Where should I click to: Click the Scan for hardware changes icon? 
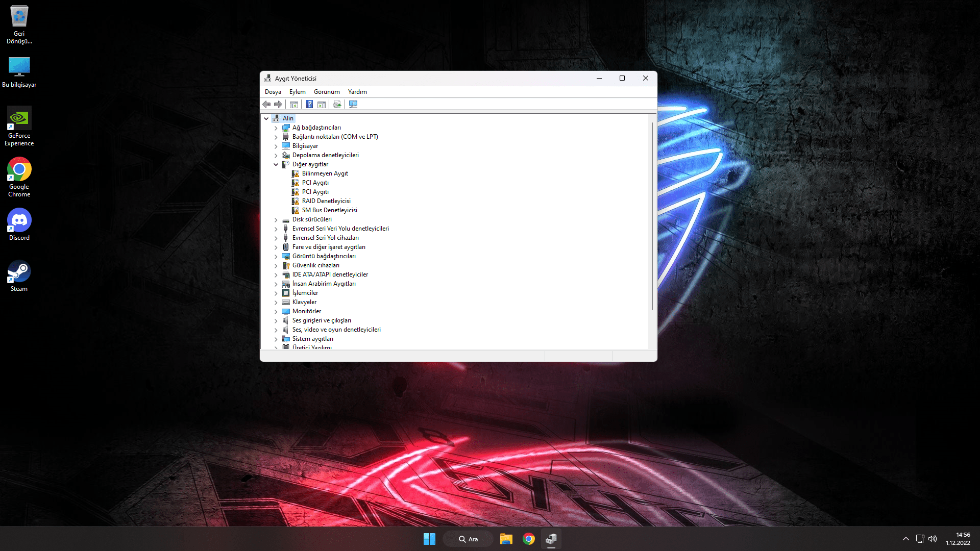click(353, 104)
